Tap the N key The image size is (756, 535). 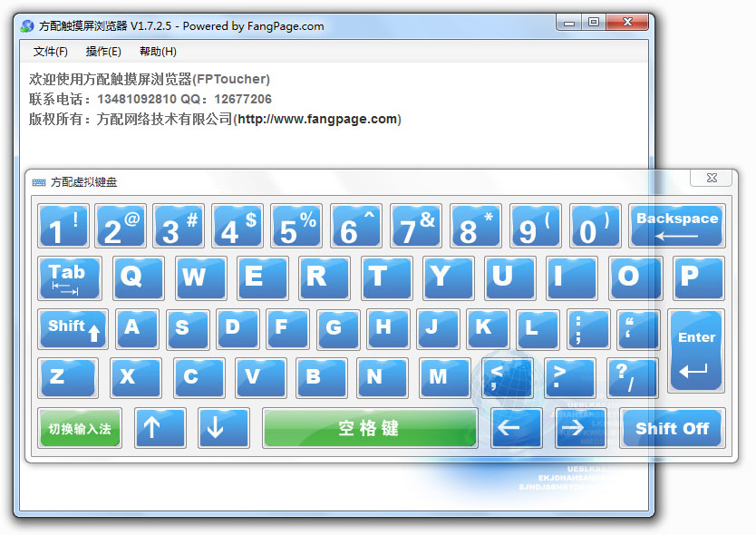pos(383,378)
